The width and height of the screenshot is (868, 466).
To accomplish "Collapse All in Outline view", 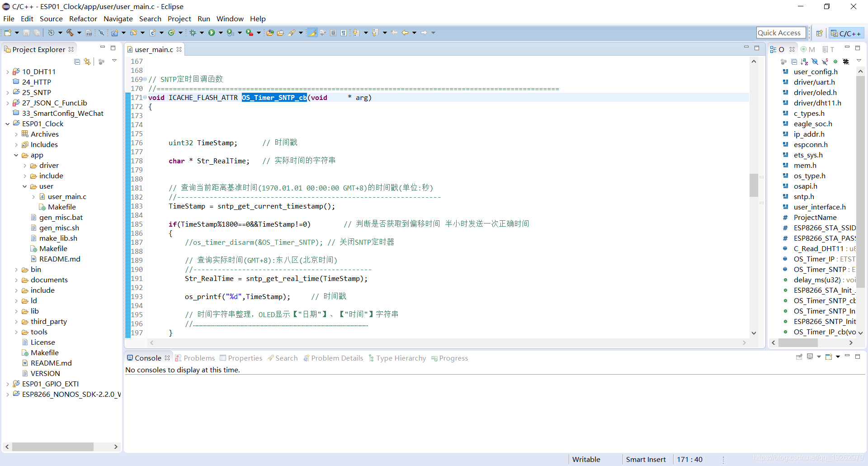I will pos(794,62).
